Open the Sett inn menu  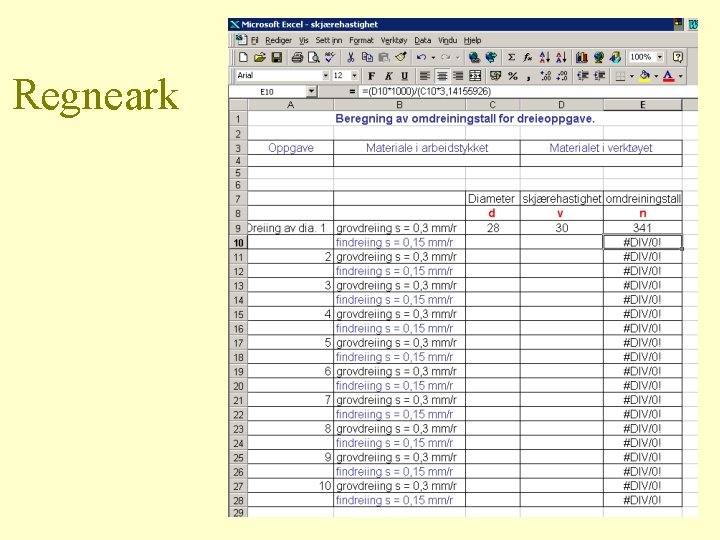(x=329, y=40)
